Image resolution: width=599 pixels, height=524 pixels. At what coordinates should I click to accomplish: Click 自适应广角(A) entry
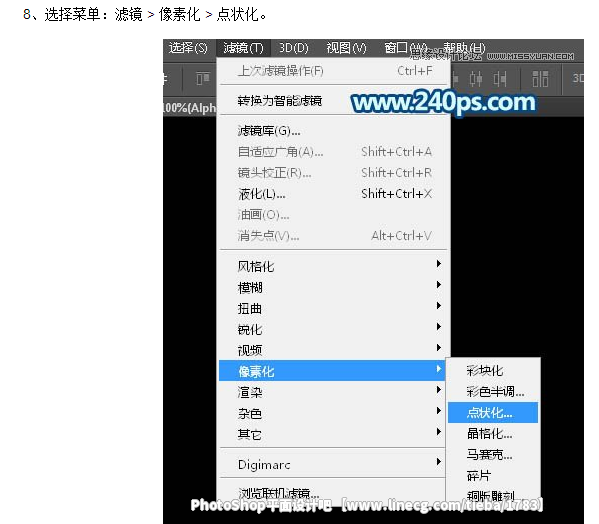(333, 152)
